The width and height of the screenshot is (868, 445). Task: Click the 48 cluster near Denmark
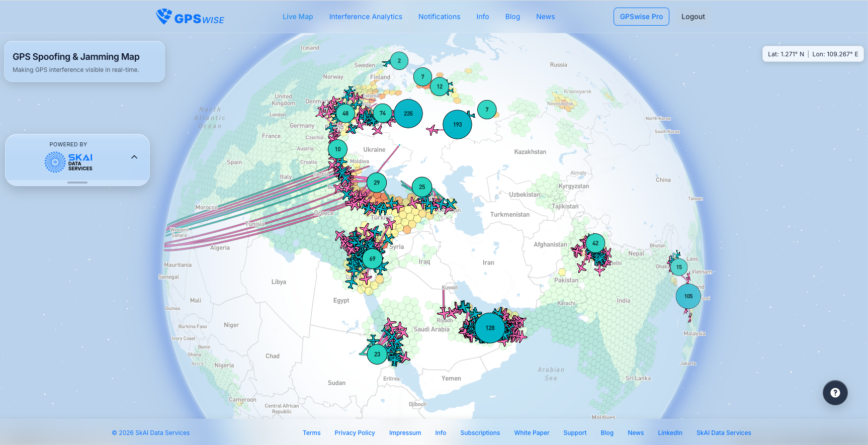coord(345,113)
